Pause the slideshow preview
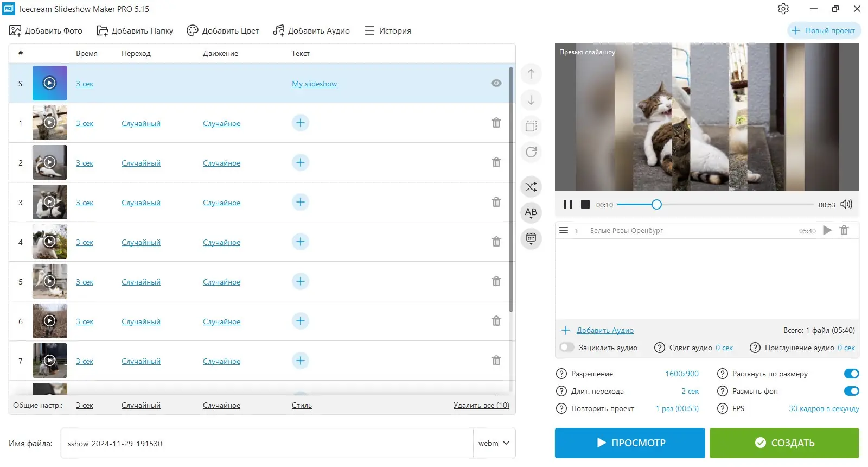Viewport: 868px width, 467px height. pyautogui.click(x=568, y=205)
